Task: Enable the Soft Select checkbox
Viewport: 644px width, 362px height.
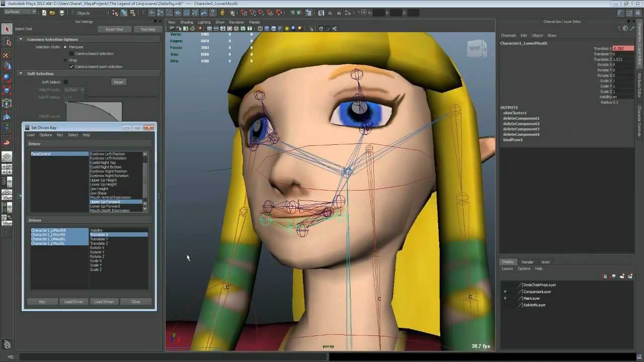Action: [65, 82]
